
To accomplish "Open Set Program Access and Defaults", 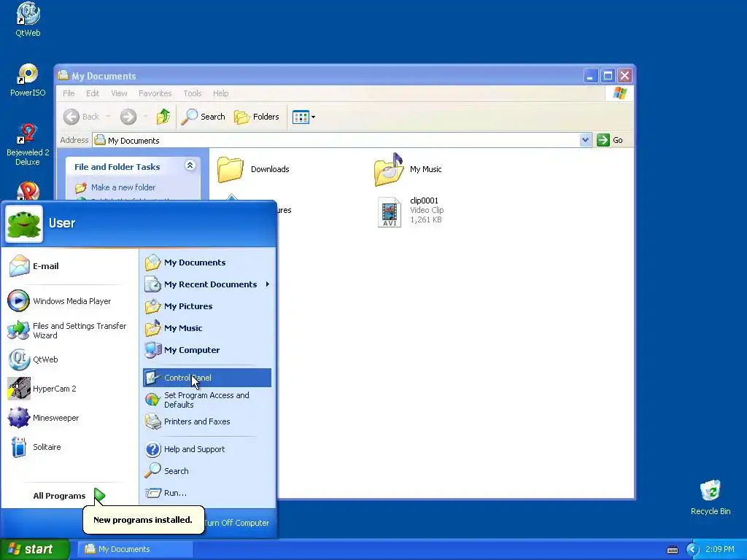I will [206, 400].
